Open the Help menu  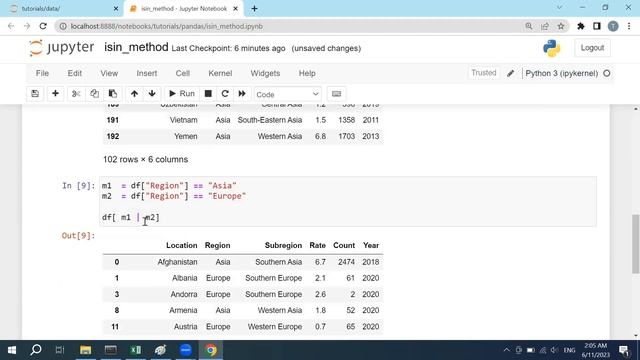307,73
